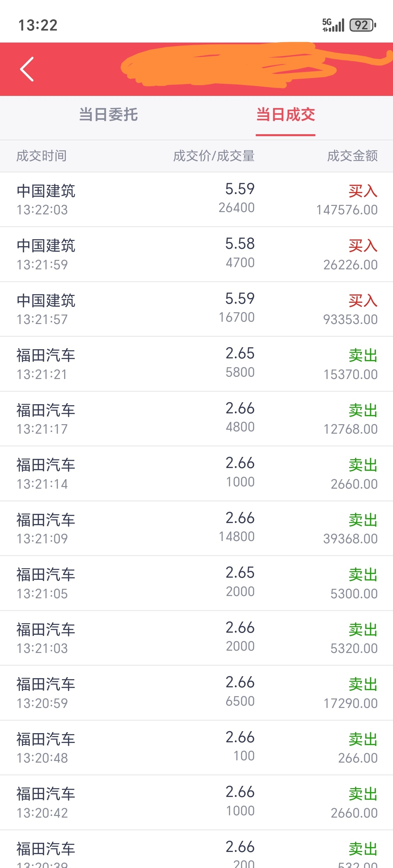This screenshot has width=393, height=868.
Task: Tap the battery level indicator
Action: click(363, 25)
